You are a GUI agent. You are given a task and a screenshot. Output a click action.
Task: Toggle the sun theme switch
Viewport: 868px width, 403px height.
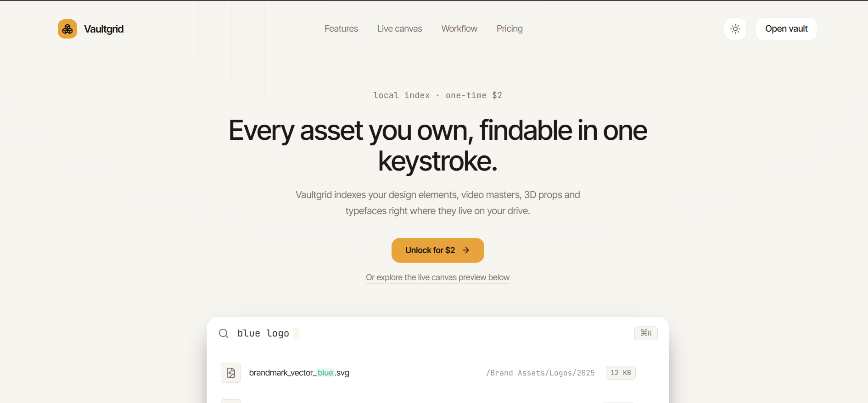tap(735, 29)
